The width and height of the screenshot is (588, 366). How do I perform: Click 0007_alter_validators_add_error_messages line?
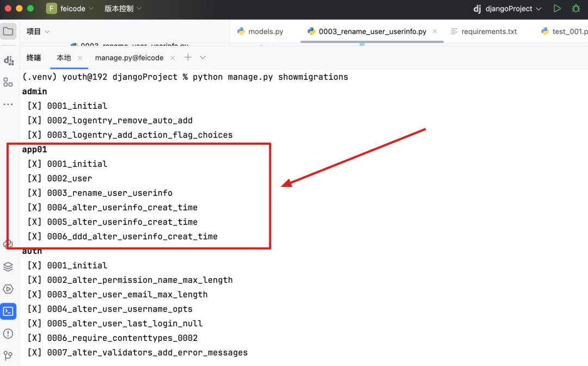138,352
